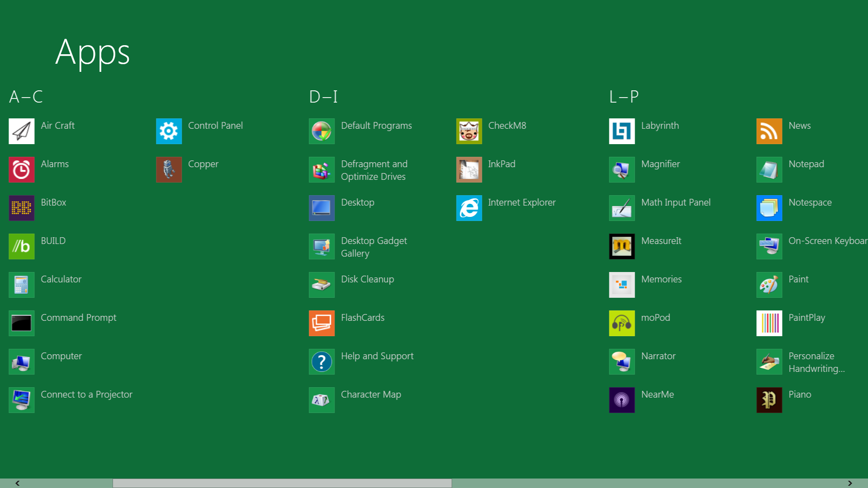The image size is (868, 488).
Task: Click the A–C group heading
Action: (26, 97)
